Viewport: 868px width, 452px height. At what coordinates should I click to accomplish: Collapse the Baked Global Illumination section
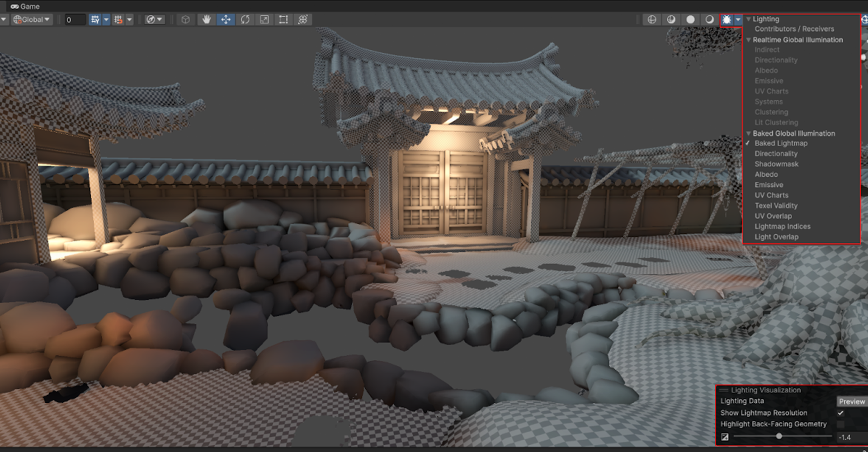(x=748, y=133)
